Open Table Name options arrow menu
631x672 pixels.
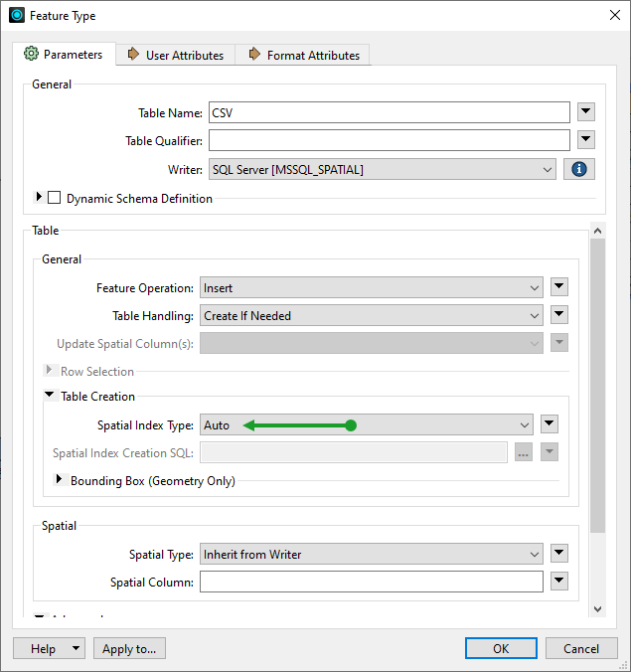[585, 112]
